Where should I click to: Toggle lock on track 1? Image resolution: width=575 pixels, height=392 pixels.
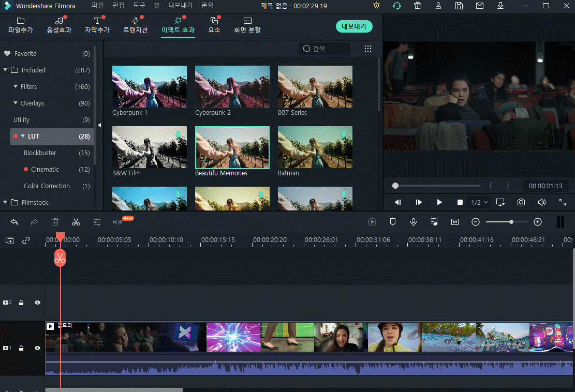coord(21,348)
